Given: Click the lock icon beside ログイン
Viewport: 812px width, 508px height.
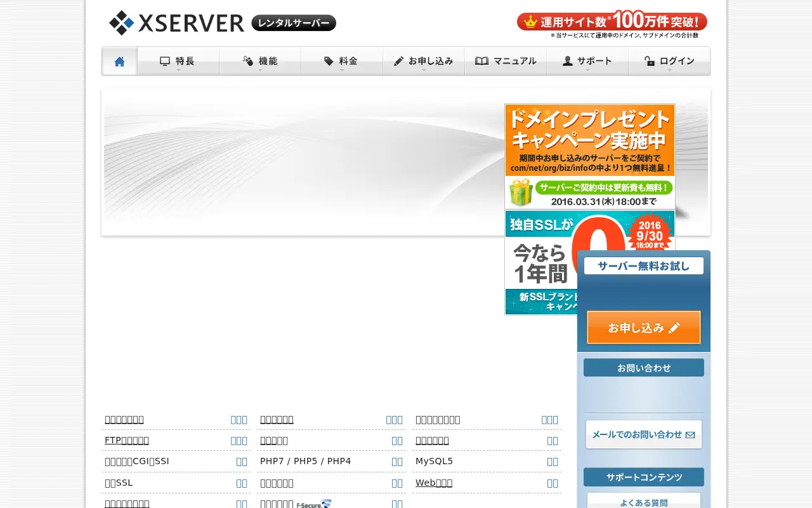Looking at the screenshot, I should (650, 61).
